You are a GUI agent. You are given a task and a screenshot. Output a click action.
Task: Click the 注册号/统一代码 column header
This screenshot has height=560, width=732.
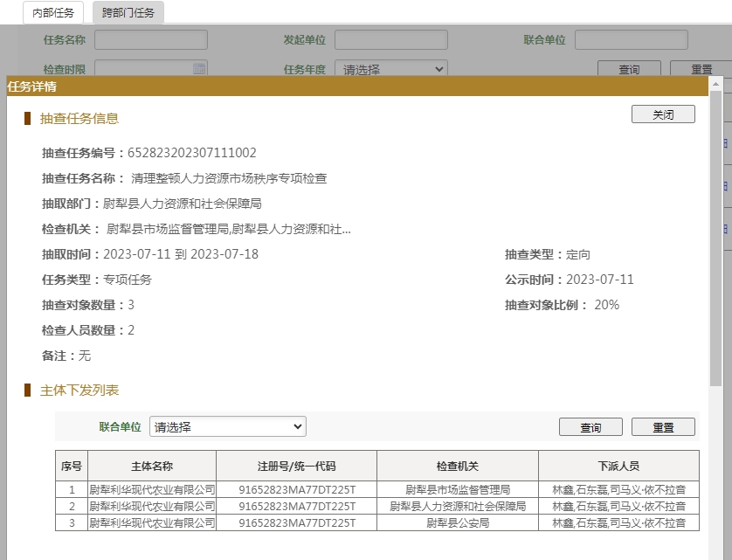(x=296, y=467)
